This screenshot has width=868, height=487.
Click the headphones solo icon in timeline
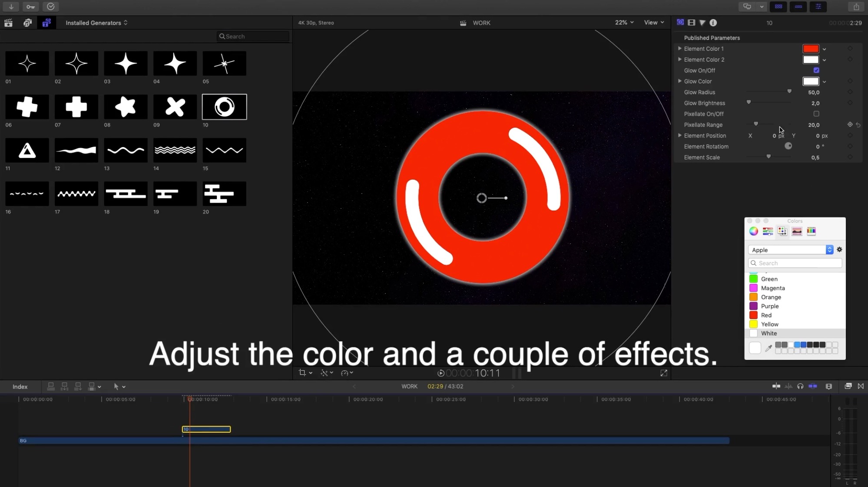point(800,386)
